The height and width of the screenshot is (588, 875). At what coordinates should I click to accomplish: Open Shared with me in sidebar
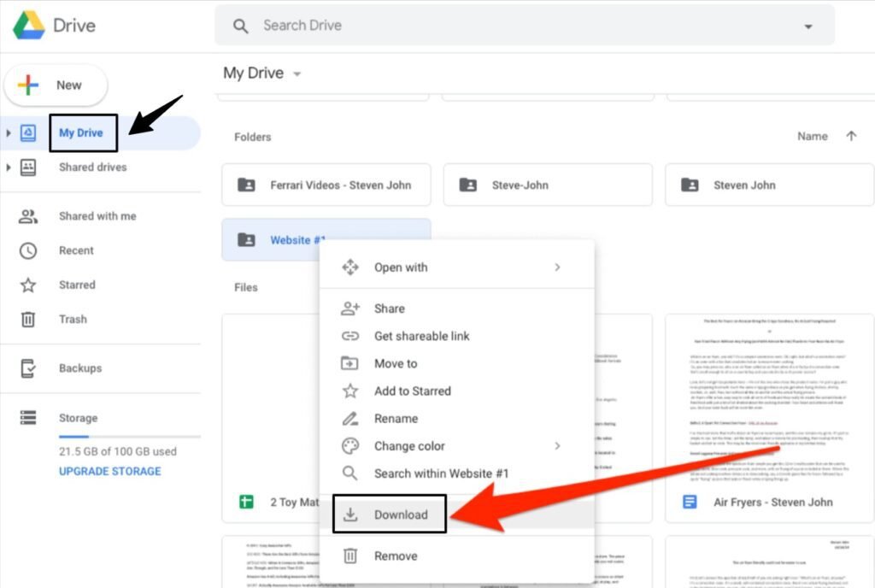(x=97, y=216)
